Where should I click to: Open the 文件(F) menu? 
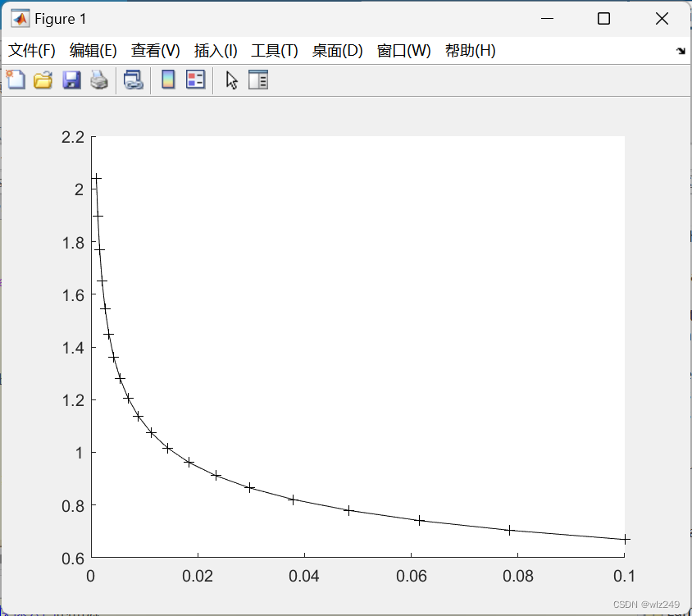pyautogui.click(x=32, y=50)
